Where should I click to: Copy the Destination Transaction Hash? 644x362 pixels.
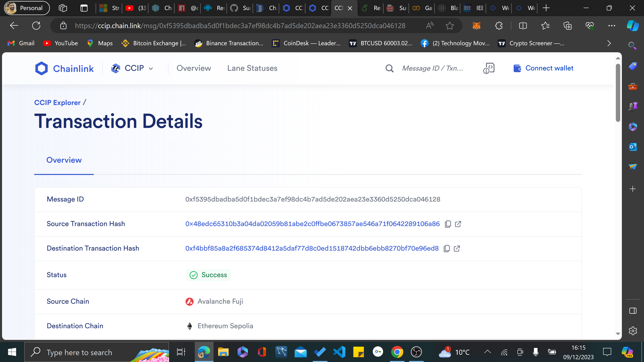447,249
